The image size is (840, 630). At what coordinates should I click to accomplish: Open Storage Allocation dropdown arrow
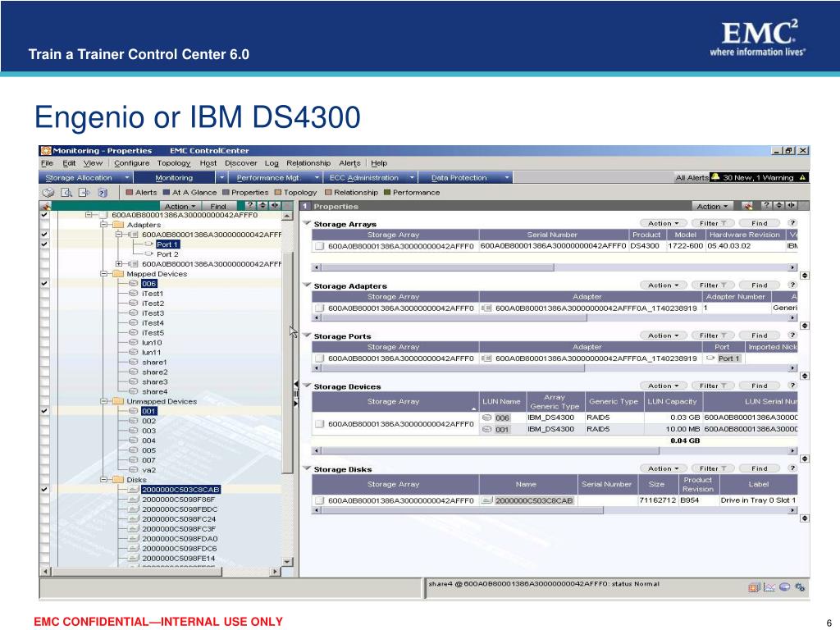pyautogui.click(x=127, y=177)
